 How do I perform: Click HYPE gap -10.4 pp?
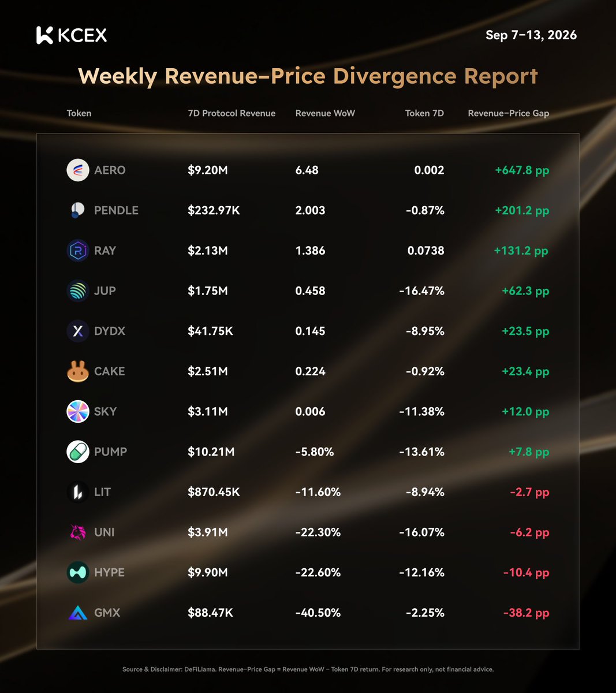pos(527,572)
